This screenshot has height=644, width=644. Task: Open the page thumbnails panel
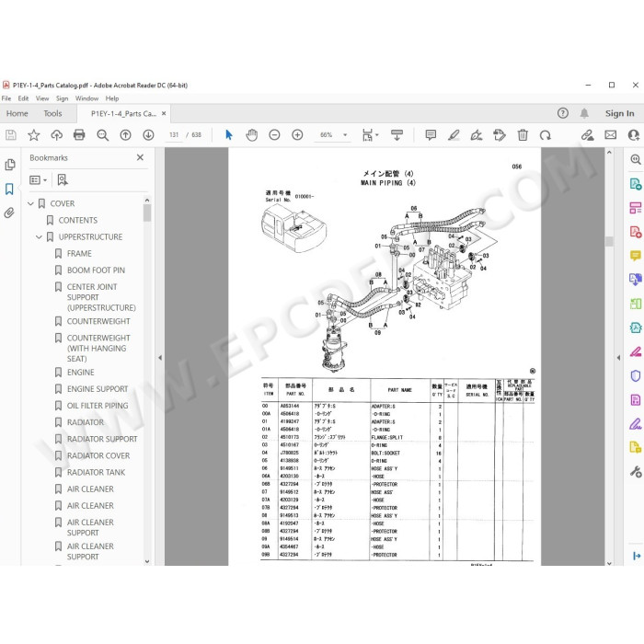[x=10, y=165]
